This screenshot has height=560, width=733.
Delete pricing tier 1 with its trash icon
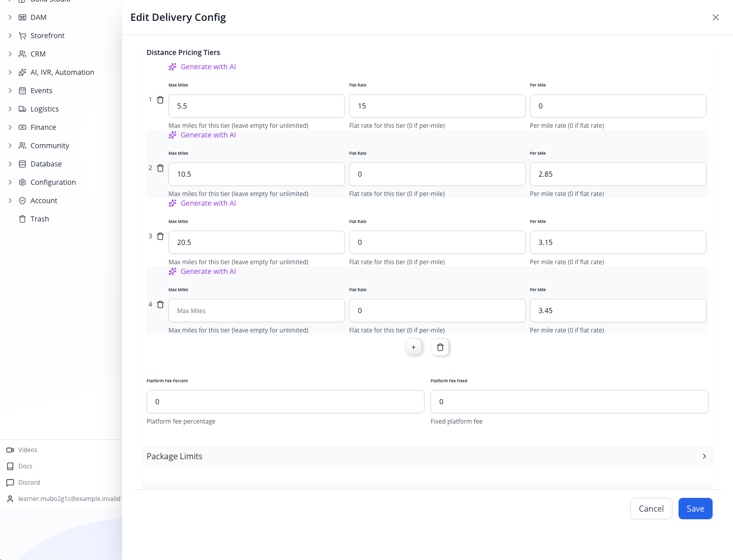(x=160, y=100)
